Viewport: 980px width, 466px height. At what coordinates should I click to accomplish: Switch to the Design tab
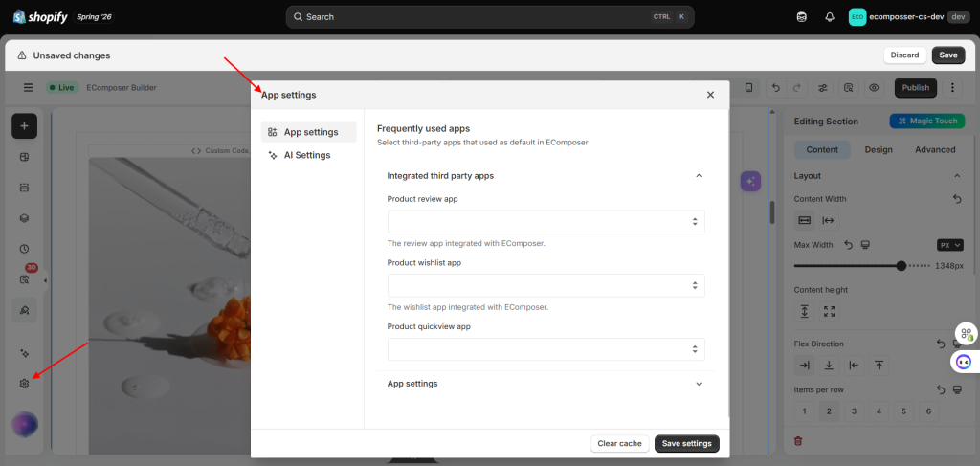point(879,150)
